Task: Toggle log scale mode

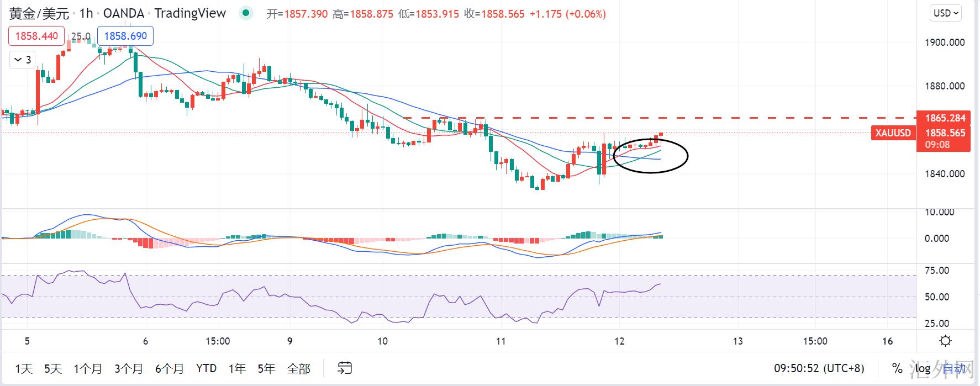Action: click(x=923, y=368)
